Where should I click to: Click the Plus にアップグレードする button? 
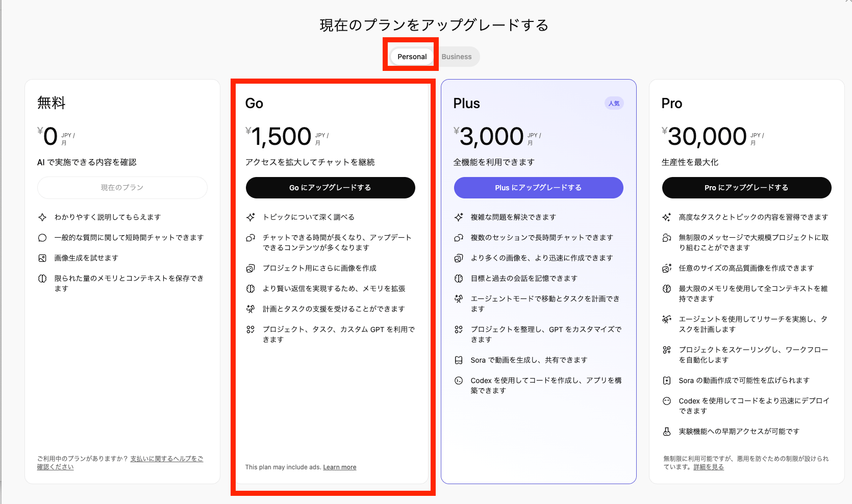point(538,188)
